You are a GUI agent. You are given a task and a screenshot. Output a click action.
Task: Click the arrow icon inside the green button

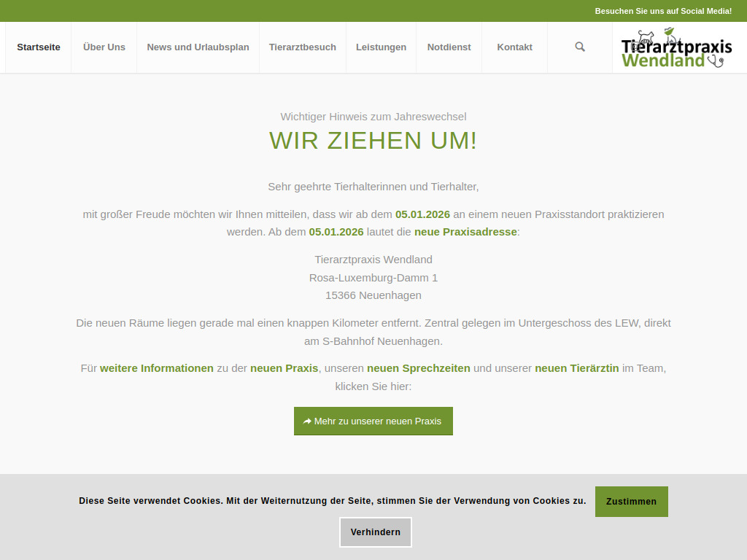click(307, 421)
